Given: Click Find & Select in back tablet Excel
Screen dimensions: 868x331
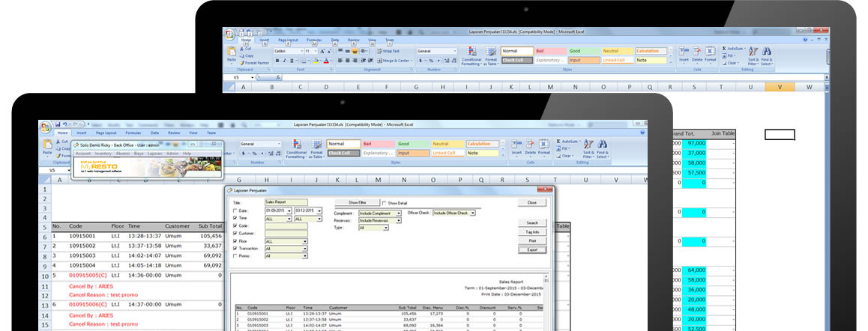Looking at the screenshot, I should [x=767, y=55].
